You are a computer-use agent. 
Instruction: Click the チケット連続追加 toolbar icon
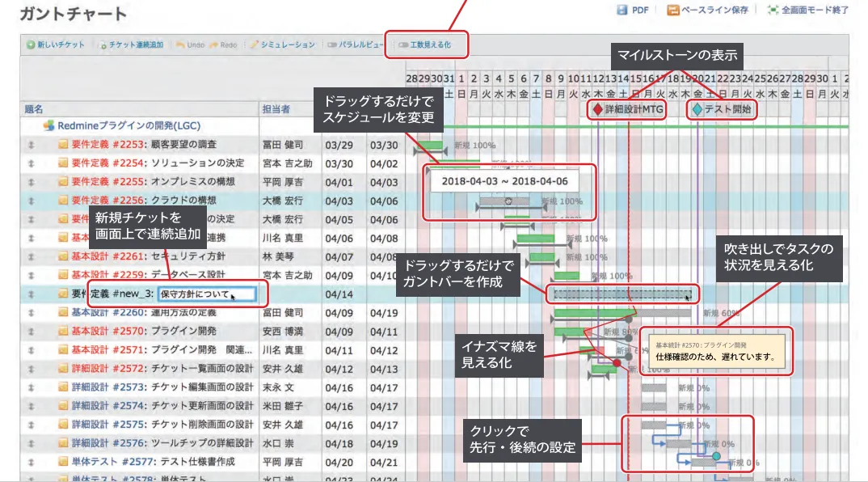pyautogui.click(x=103, y=44)
